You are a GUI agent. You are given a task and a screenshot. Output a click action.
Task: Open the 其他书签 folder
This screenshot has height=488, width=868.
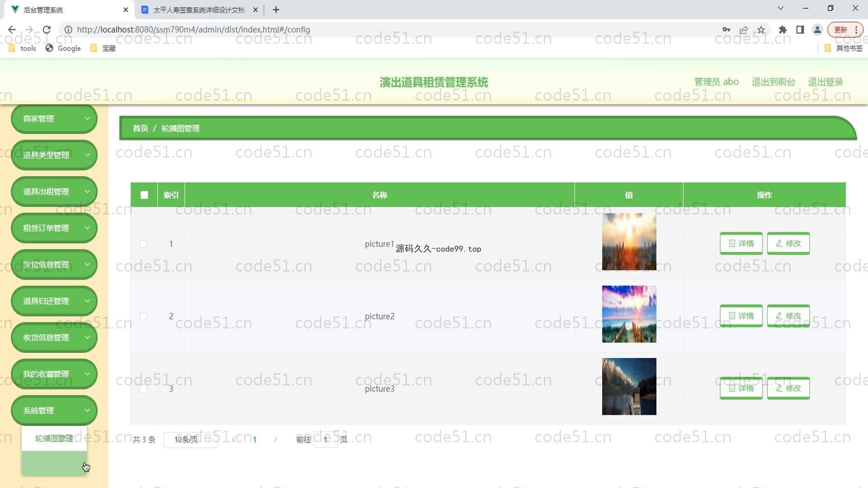[844, 48]
